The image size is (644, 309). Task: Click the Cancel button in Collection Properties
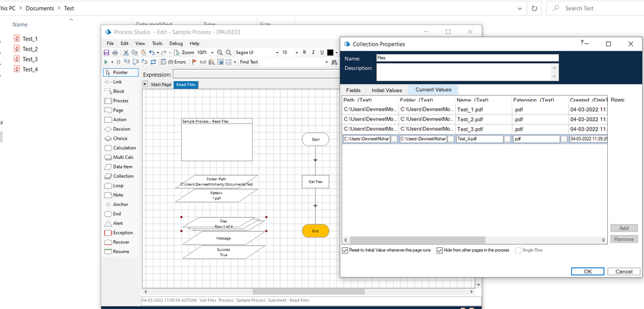(x=623, y=272)
